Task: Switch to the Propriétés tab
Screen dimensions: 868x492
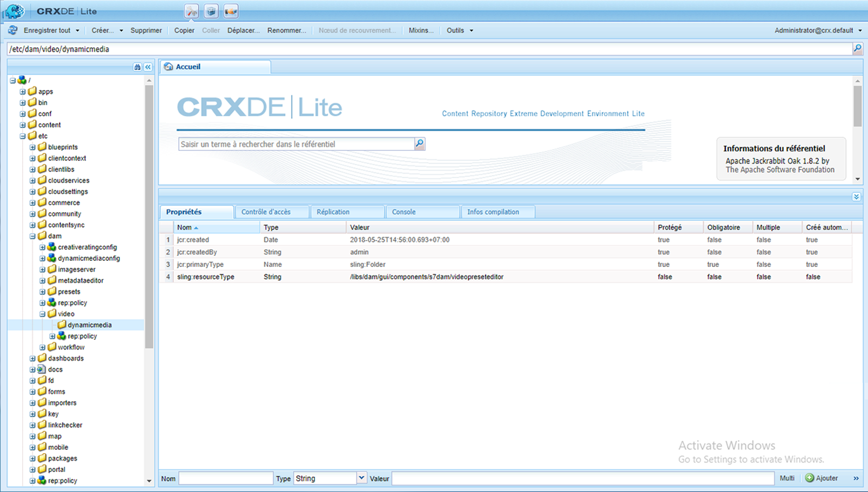Action: [x=197, y=212]
